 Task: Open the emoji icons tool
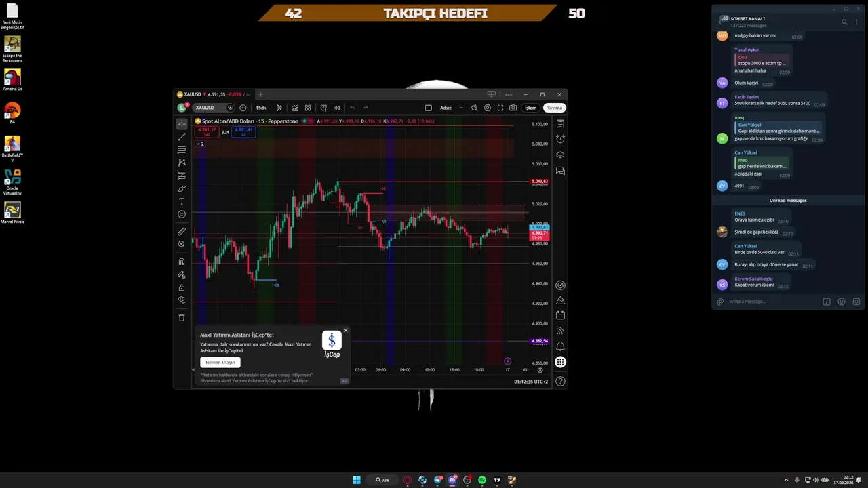coord(182,214)
